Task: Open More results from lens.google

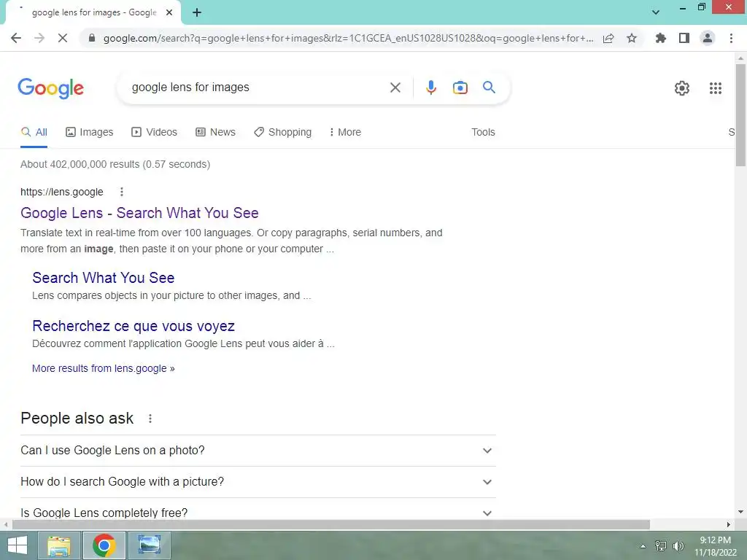Action: pyautogui.click(x=104, y=368)
